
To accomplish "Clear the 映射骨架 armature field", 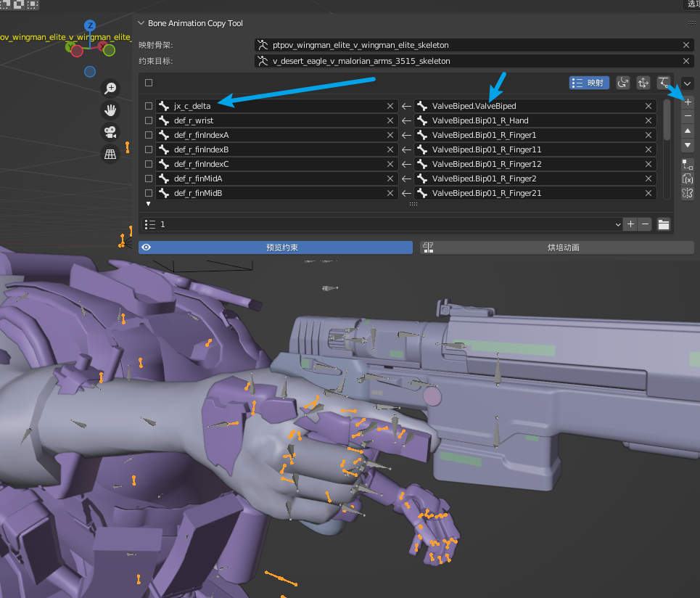I will coord(686,45).
